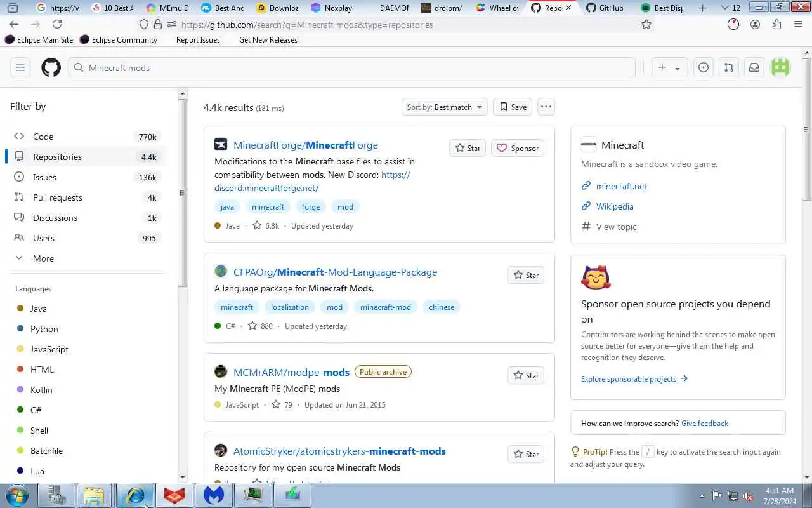Open the Issues icon in header
This screenshot has width=812, height=508.
(x=704, y=67)
